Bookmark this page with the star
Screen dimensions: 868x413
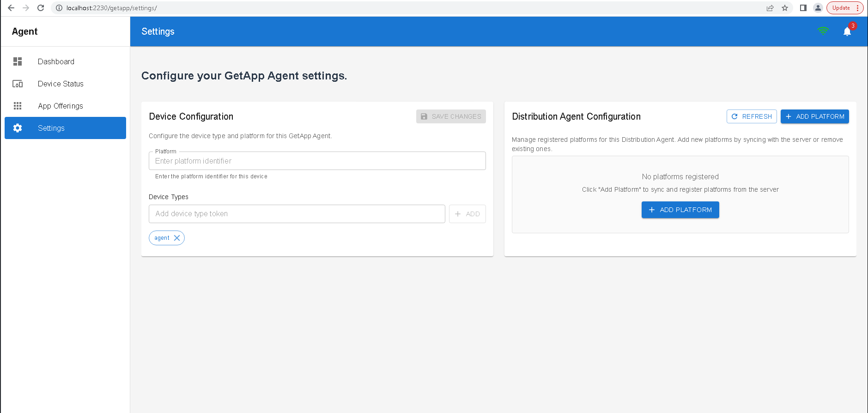(785, 8)
